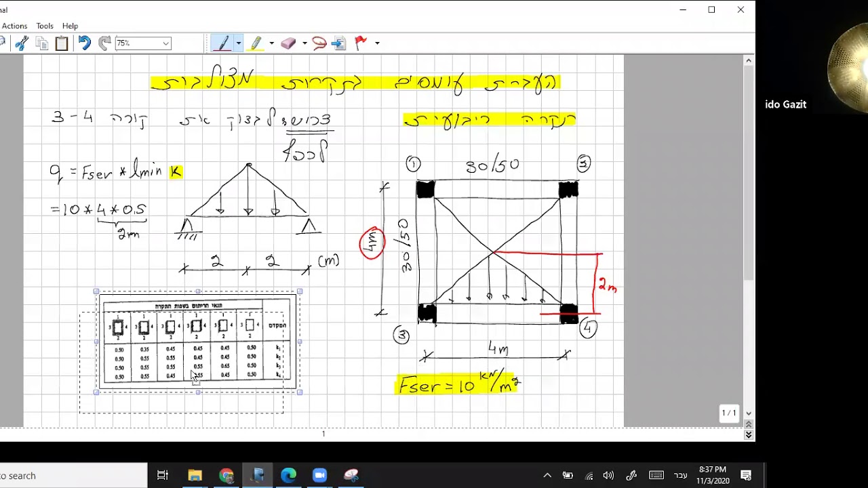Image resolution: width=868 pixels, height=488 pixels.
Task: Open the Flag options dropdown arrow
Action: 377,43
